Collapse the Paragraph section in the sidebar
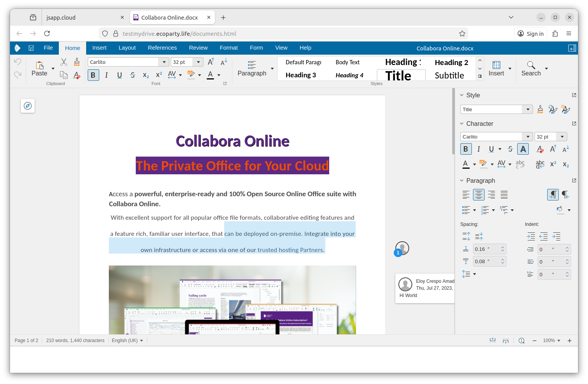This screenshot has height=384, width=588. (x=462, y=180)
